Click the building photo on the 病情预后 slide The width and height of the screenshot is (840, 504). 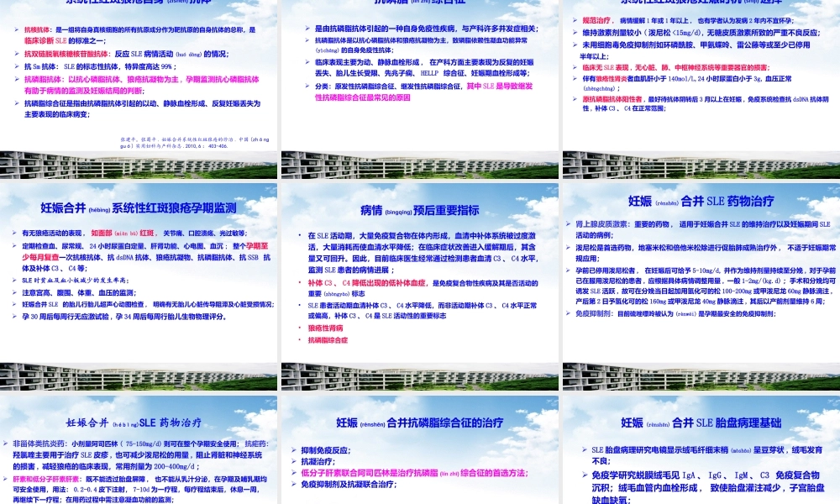point(420,376)
